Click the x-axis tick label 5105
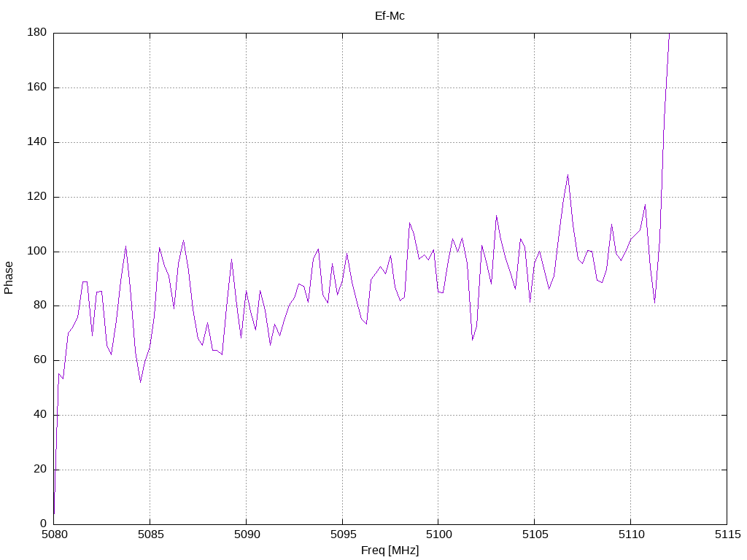 (x=535, y=534)
